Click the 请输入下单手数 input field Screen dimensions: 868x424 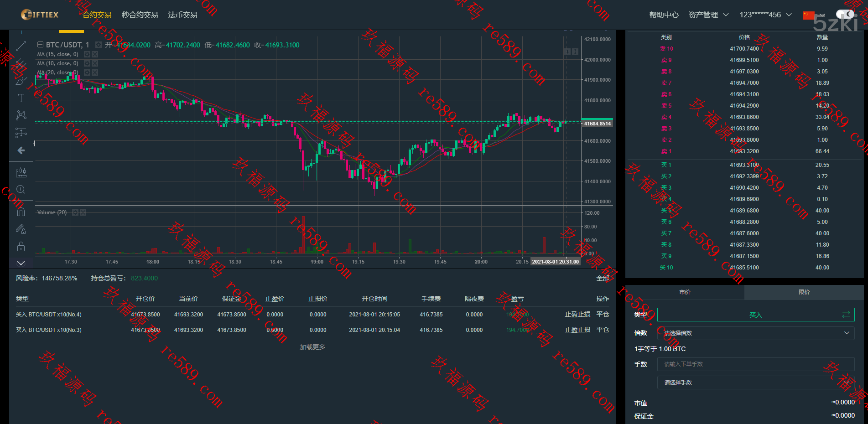(x=755, y=364)
